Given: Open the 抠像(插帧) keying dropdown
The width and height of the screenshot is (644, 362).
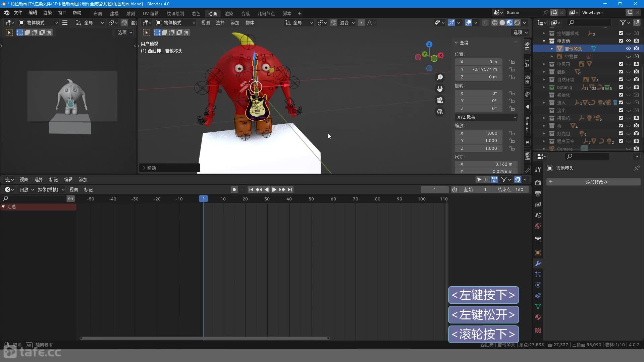Looking at the screenshot, I should click(x=51, y=190).
